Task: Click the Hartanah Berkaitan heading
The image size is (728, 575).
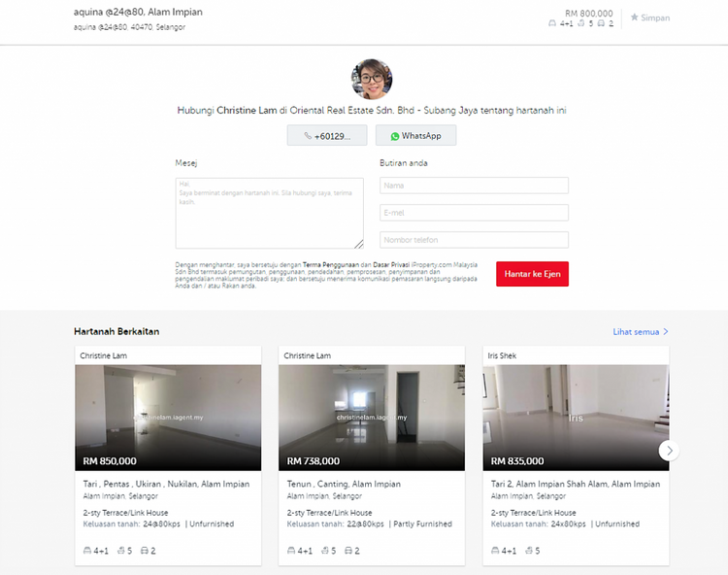Action: coord(116,331)
